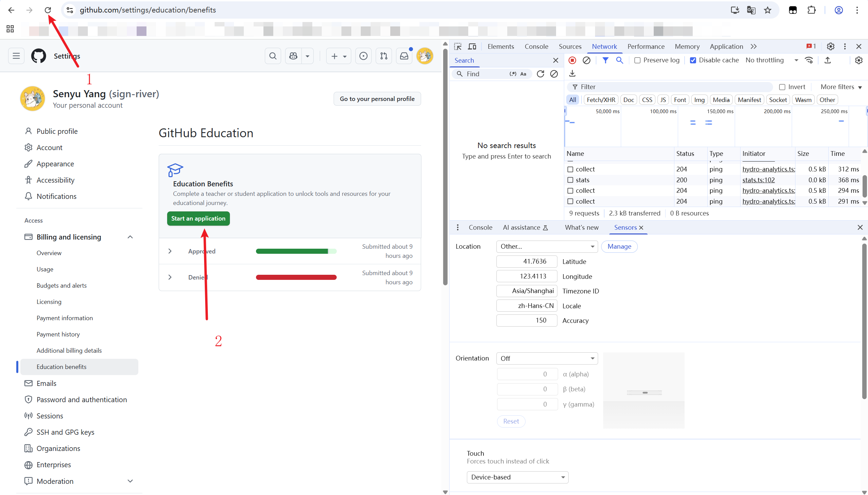The image size is (868, 495).
Task: Stop recording the network log
Action: [572, 60]
